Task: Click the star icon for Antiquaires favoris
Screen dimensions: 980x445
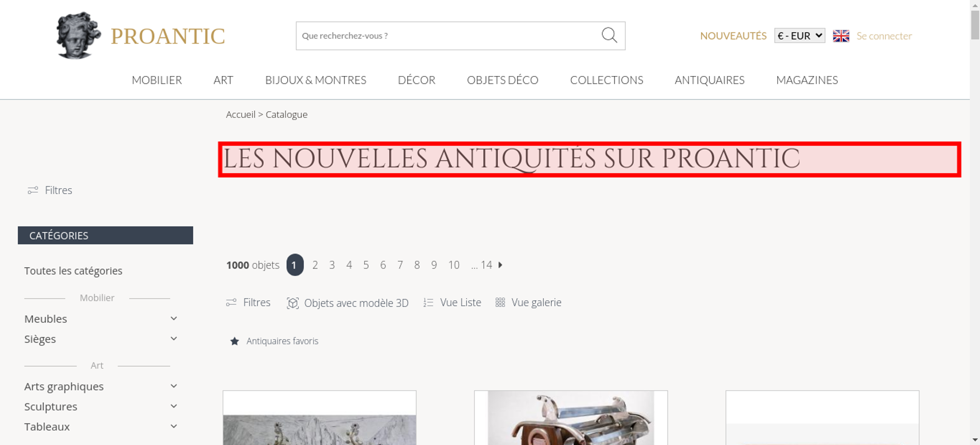Action: [235, 341]
